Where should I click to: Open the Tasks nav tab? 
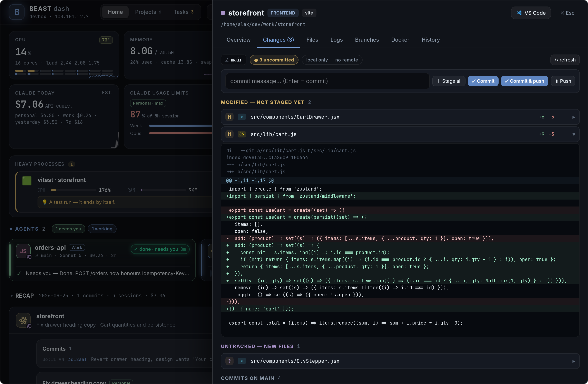click(x=184, y=12)
